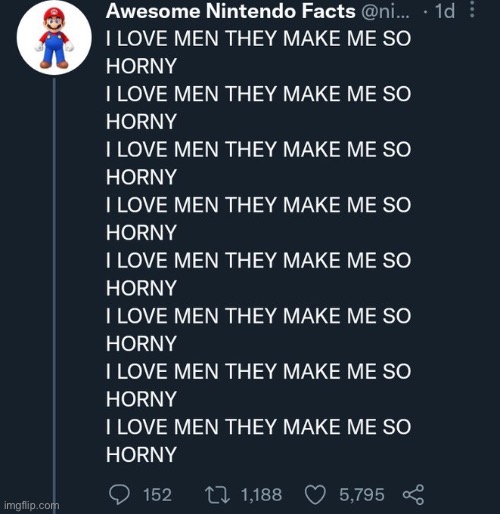Click the final HORNY word in tweet
This screenshot has height=514, width=500.
pyautogui.click(x=141, y=455)
